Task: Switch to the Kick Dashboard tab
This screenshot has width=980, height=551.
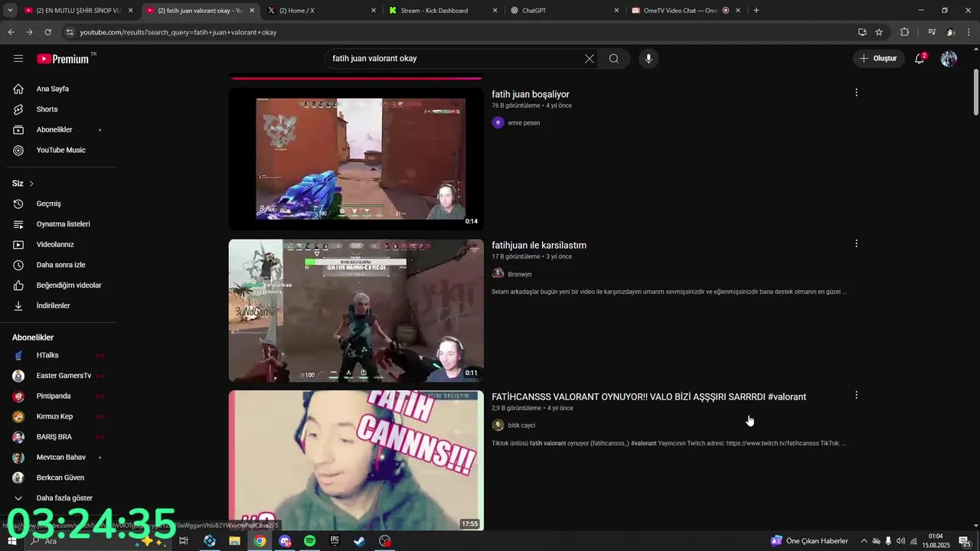Action: coord(443,11)
